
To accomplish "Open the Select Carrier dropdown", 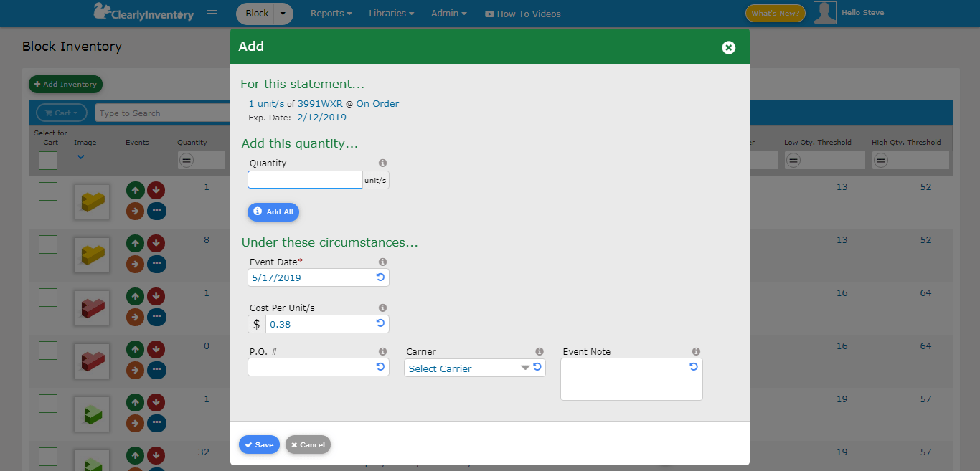I will pos(468,368).
